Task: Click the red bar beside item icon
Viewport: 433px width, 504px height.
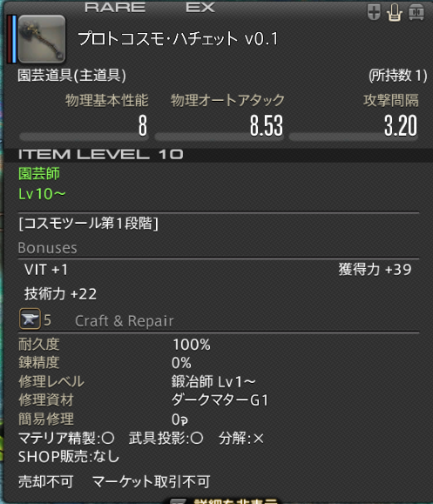Action: pyautogui.click(x=10, y=39)
